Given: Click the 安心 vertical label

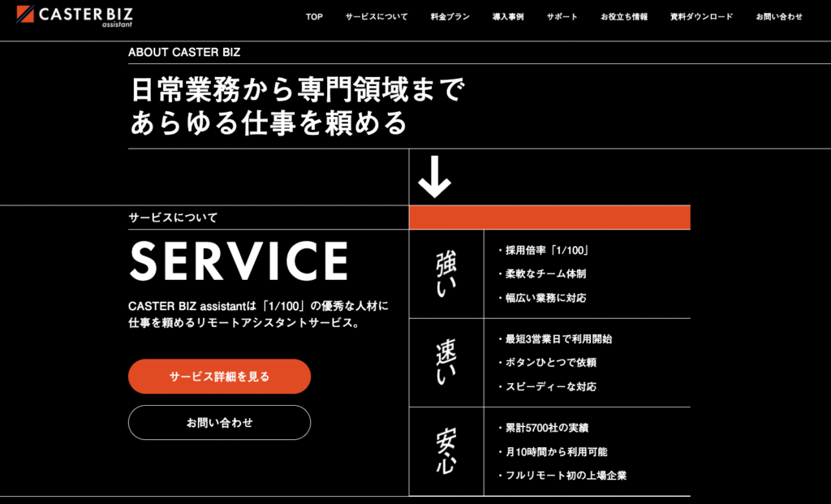Looking at the screenshot, I should 446,450.
